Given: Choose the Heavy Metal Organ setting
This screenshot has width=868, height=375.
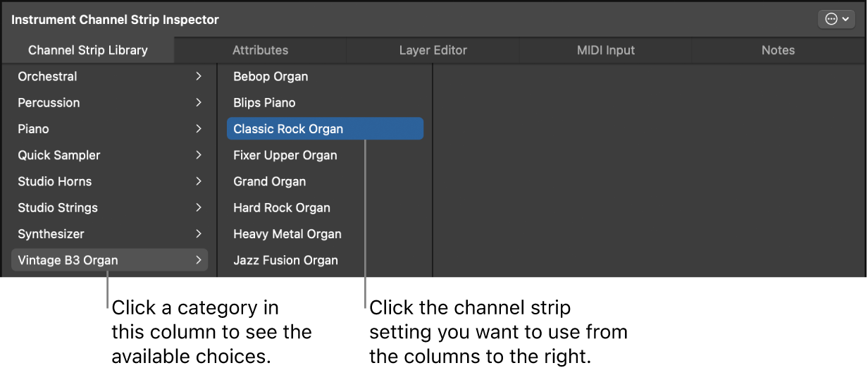Looking at the screenshot, I should (325, 234).
